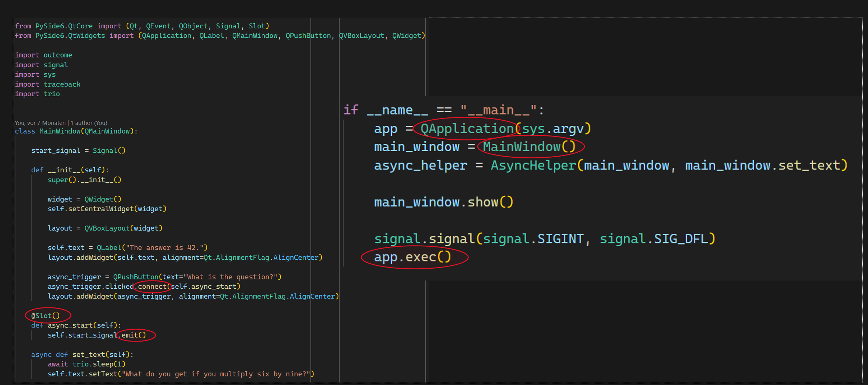This screenshot has height=385, width=868.
Task: Click "emit()" in self.start_signal line
Action: [x=134, y=335]
